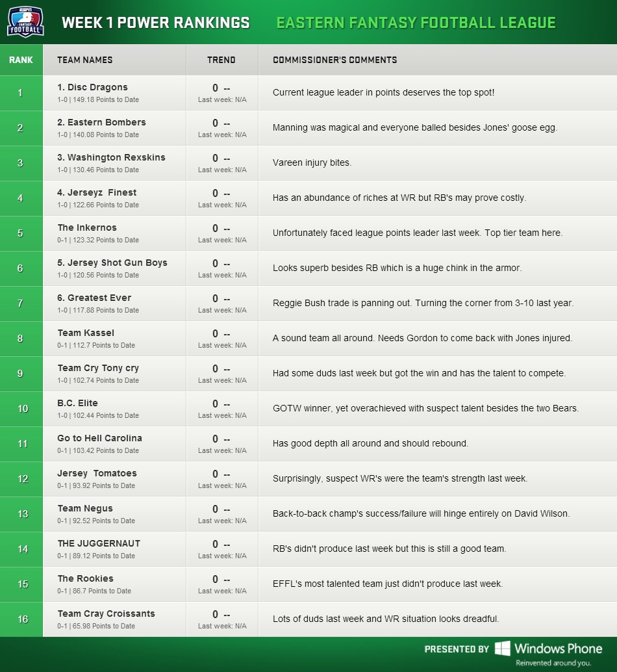Select Team Cray Croissants name
This screenshot has width=617, height=672.
click(x=106, y=614)
